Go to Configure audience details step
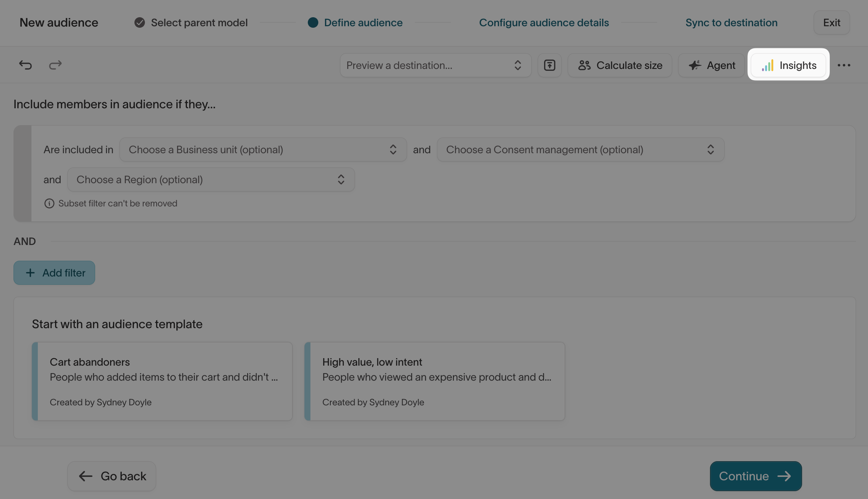Image resolution: width=868 pixels, height=499 pixels. tap(544, 22)
